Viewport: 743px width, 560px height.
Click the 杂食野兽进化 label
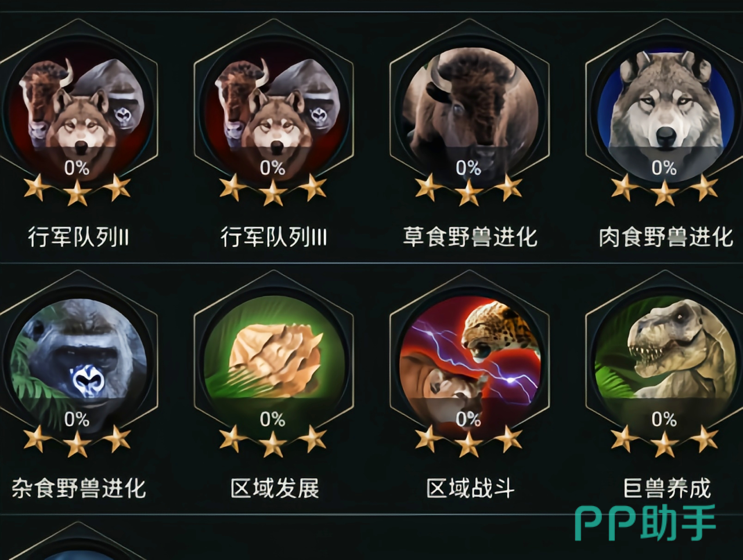[78, 488]
